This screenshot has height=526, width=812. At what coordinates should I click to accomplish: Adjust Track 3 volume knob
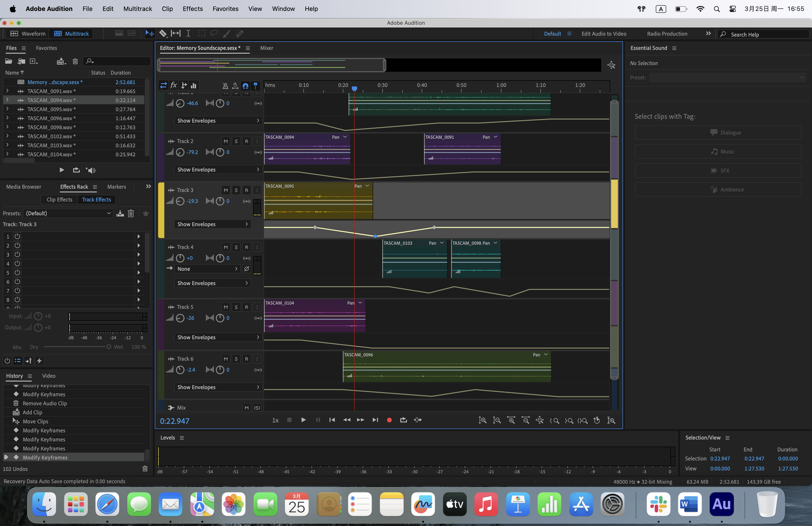[x=180, y=201]
